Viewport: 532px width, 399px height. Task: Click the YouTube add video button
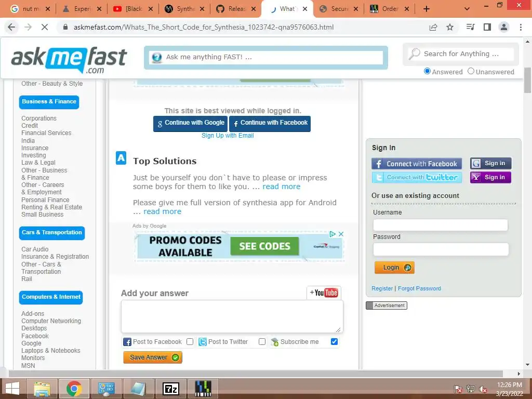coord(324,292)
